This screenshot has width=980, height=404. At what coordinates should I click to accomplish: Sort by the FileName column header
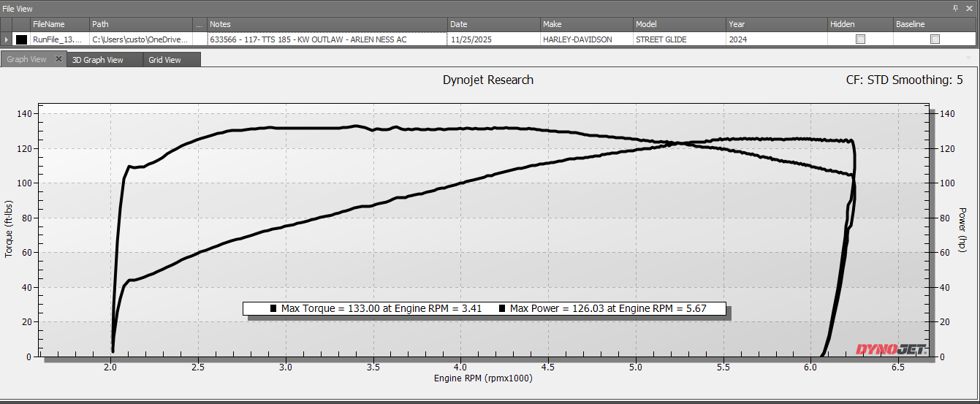coord(59,24)
